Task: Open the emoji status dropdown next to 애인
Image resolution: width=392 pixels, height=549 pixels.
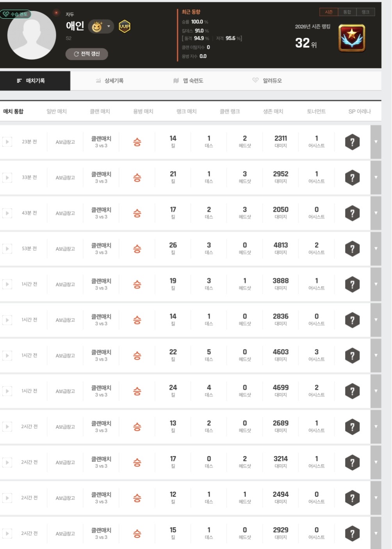Action: coord(108,27)
